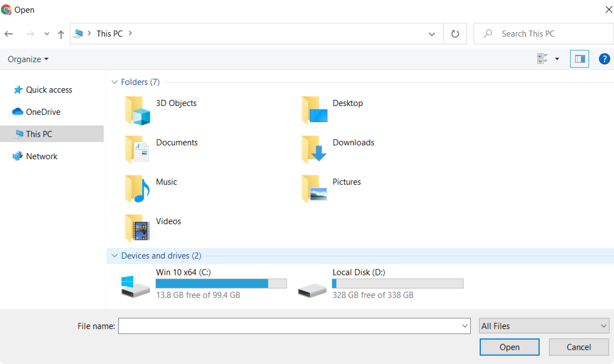The image size is (614, 364).
Task: Click the Cancel button
Action: [579, 347]
